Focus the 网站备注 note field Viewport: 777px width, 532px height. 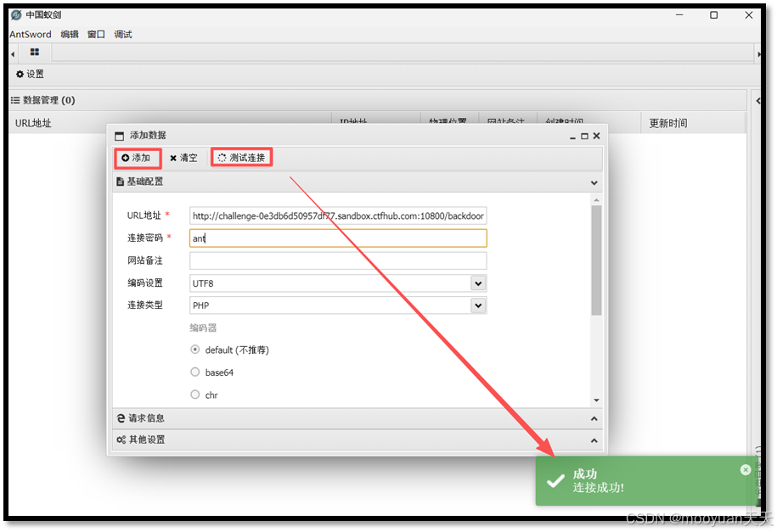click(x=338, y=260)
